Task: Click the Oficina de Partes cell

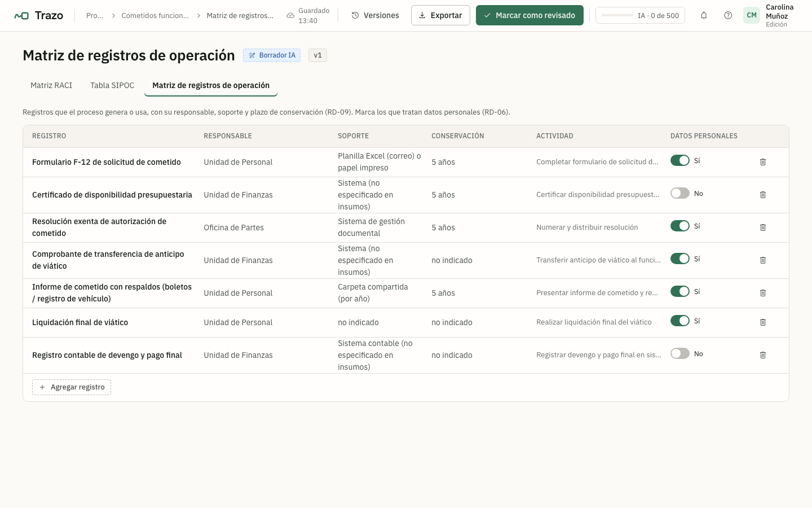Action: coord(233,227)
